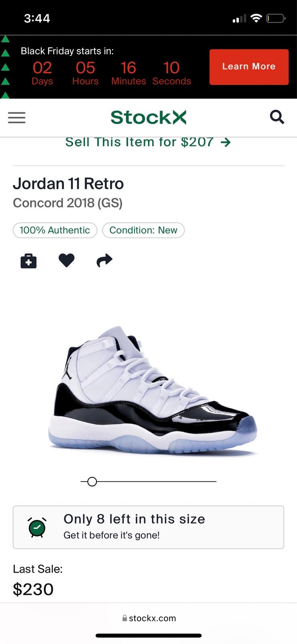Share product using arrow icon

[x=104, y=260]
